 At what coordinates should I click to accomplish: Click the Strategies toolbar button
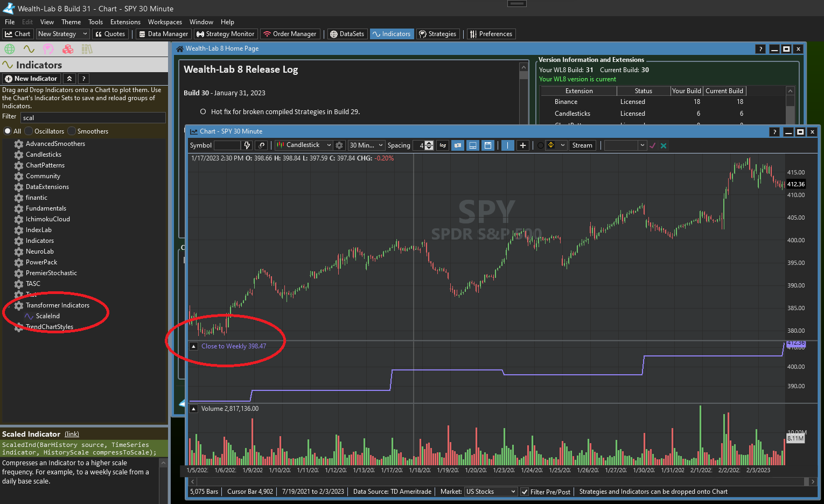coord(438,34)
